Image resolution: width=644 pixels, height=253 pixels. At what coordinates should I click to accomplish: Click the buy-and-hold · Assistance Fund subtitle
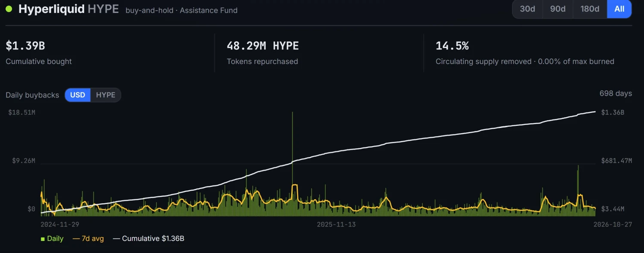181,10
